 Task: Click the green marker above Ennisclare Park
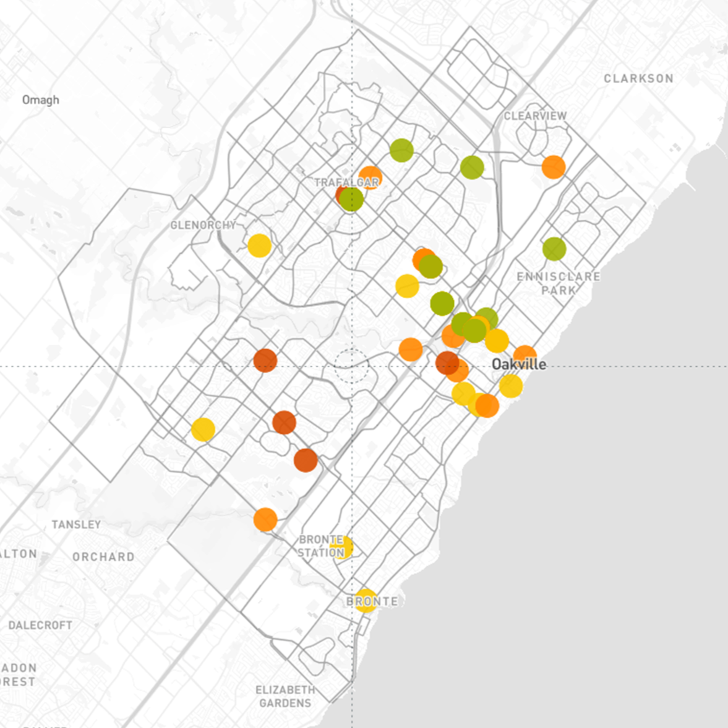click(x=554, y=249)
